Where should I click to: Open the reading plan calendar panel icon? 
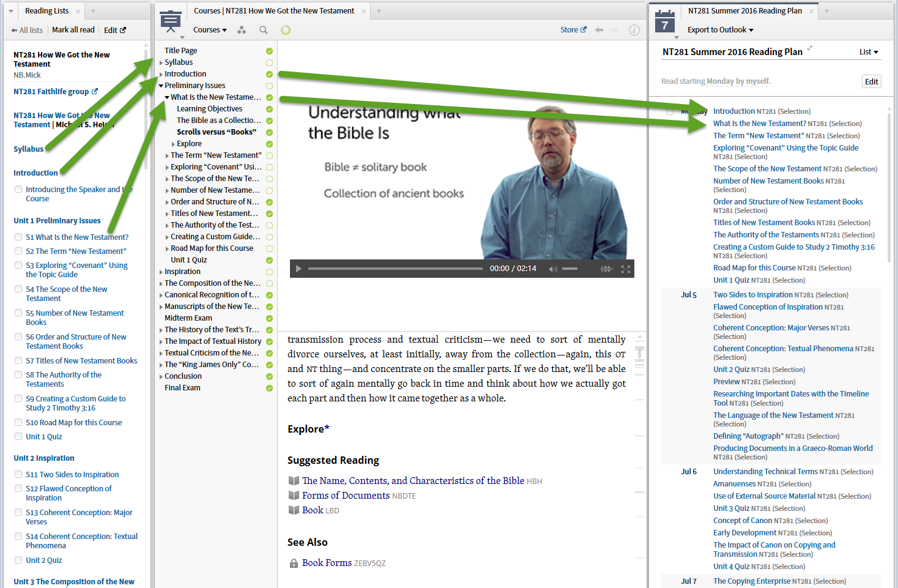[665, 21]
